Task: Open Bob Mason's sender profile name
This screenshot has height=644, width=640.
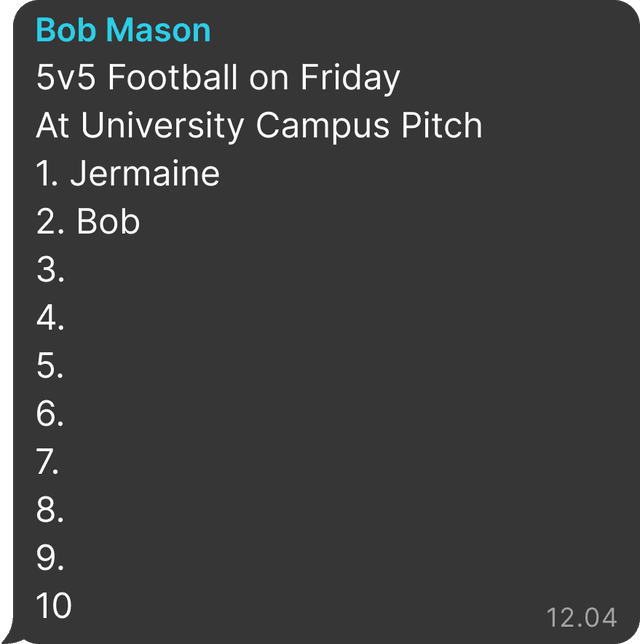Action: coord(123,30)
